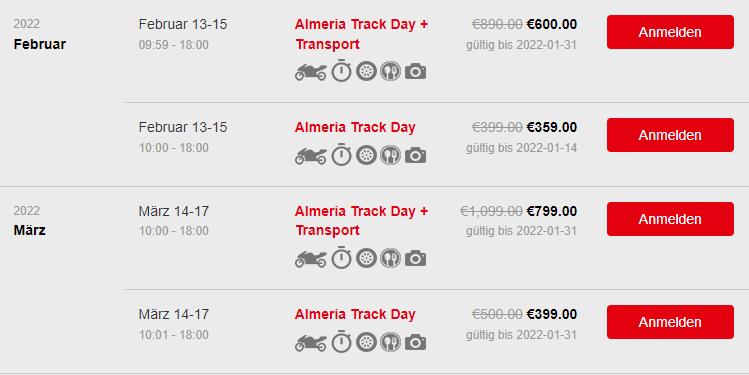Click Anmelden for the €799.00 March event
Viewport: 749px width, 375px height.
coord(670,219)
